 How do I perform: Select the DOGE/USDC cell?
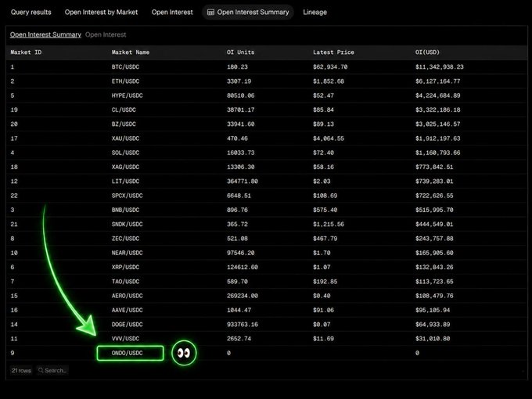pyautogui.click(x=128, y=325)
